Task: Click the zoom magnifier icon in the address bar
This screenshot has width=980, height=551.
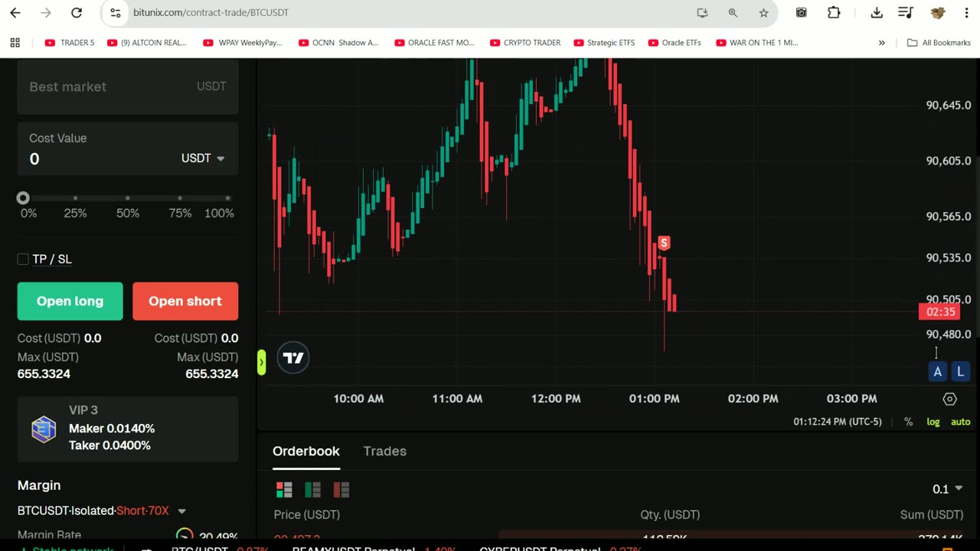Action: coord(733,12)
